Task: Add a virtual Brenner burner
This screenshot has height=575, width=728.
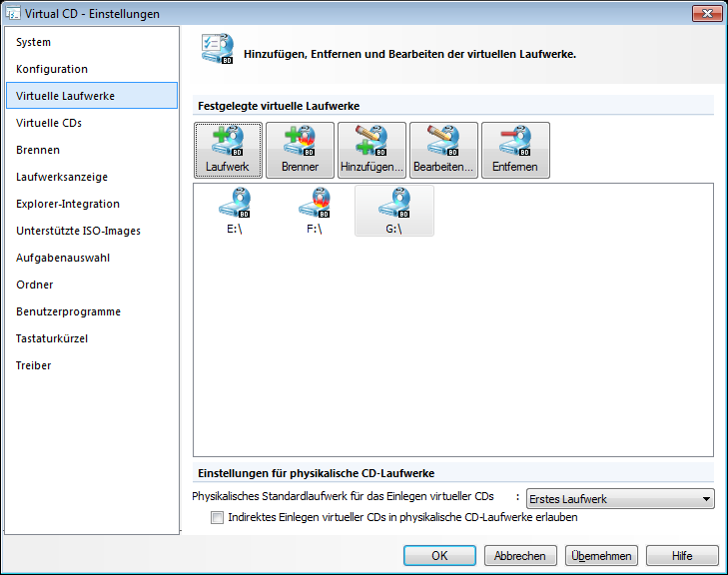Action: click(300, 150)
